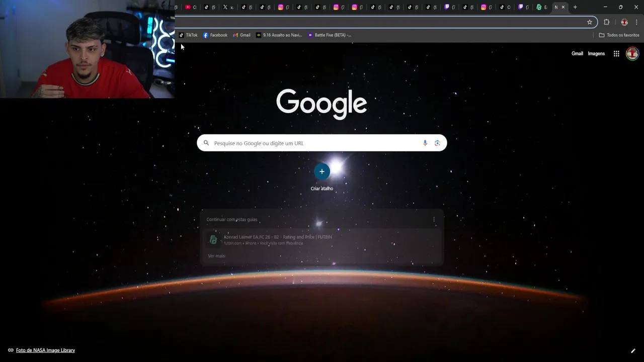Open the Battle Five (BETA) bookmark
644x362 pixels.
pyautogui.click(x=330, y=35)
